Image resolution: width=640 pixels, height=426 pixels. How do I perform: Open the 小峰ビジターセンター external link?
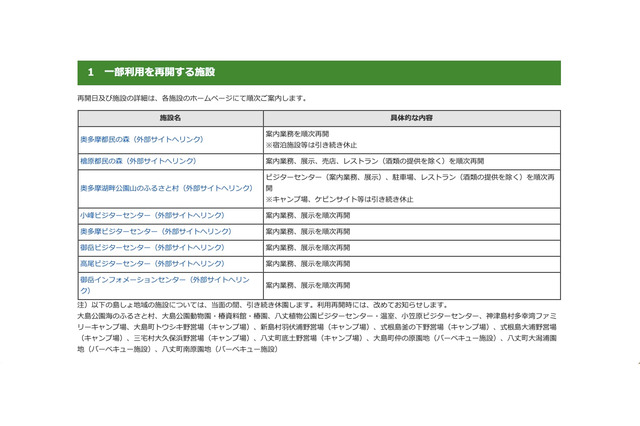click(152, 215)
